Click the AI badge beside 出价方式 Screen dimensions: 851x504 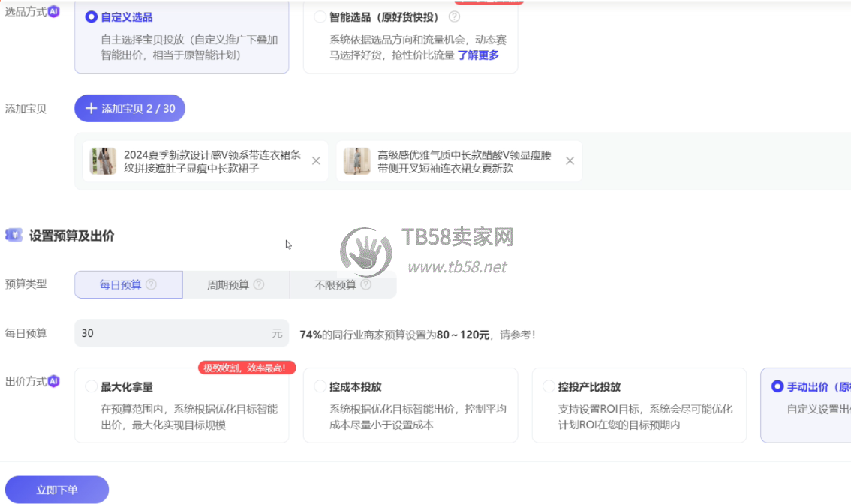tap(53, 381)
